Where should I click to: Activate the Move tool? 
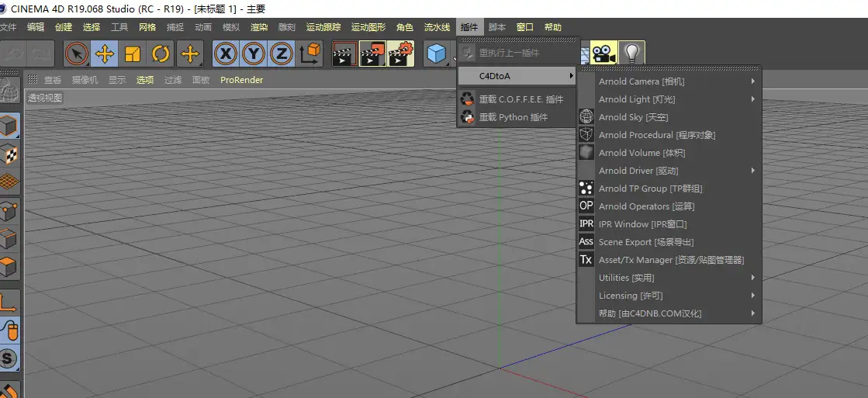(x=105, y=54)
